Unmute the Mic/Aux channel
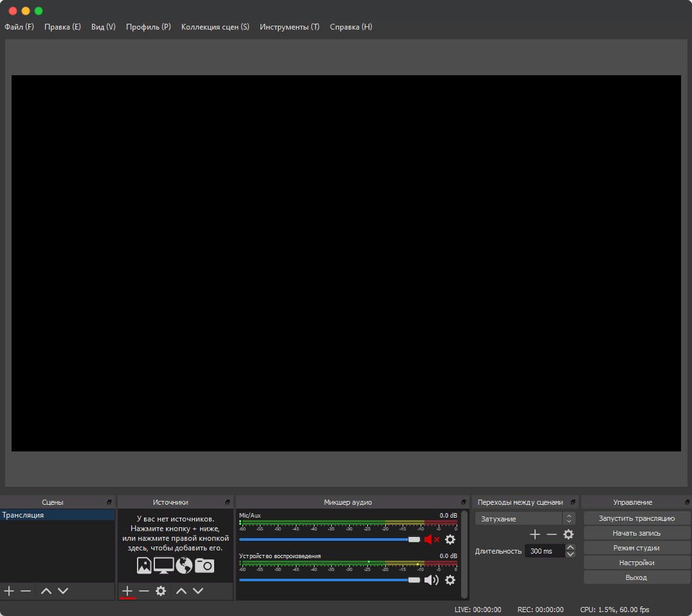The width and height of the screenshot is (692, 616). [431, 540]
